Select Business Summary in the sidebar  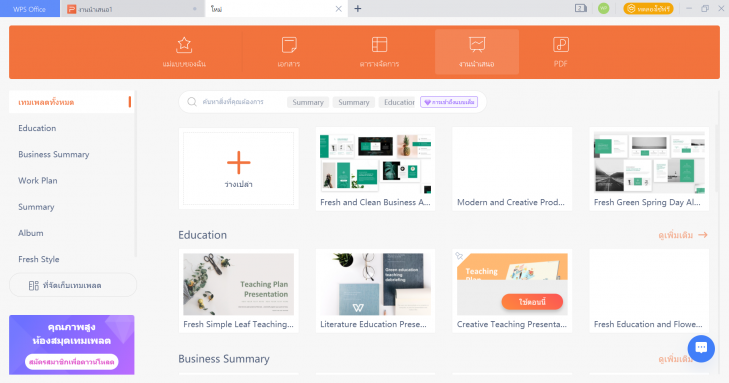[x=54, y=154]
